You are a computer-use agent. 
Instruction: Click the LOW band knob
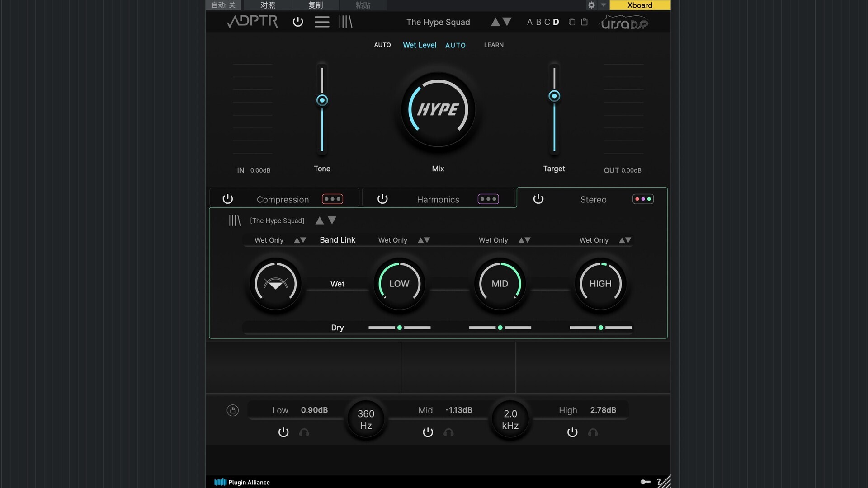click(x=399, y=284)
